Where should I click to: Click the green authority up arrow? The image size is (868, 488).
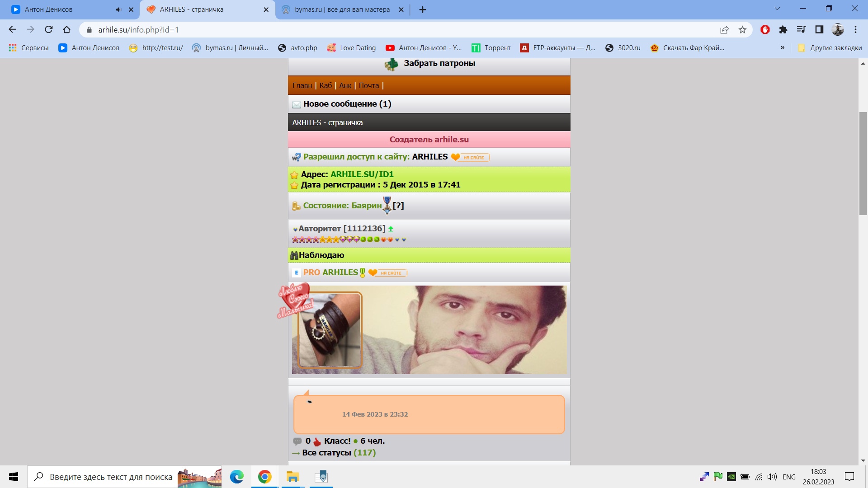[391, 229]
